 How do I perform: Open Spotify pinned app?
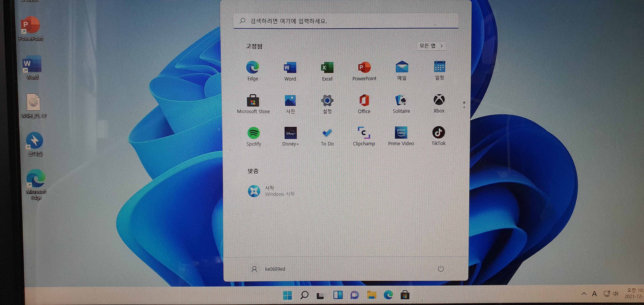(x=253, y=137)
